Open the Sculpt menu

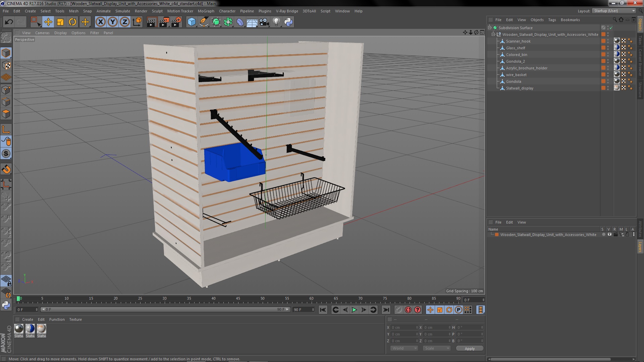pyautogui.click(x=157, y=11)
